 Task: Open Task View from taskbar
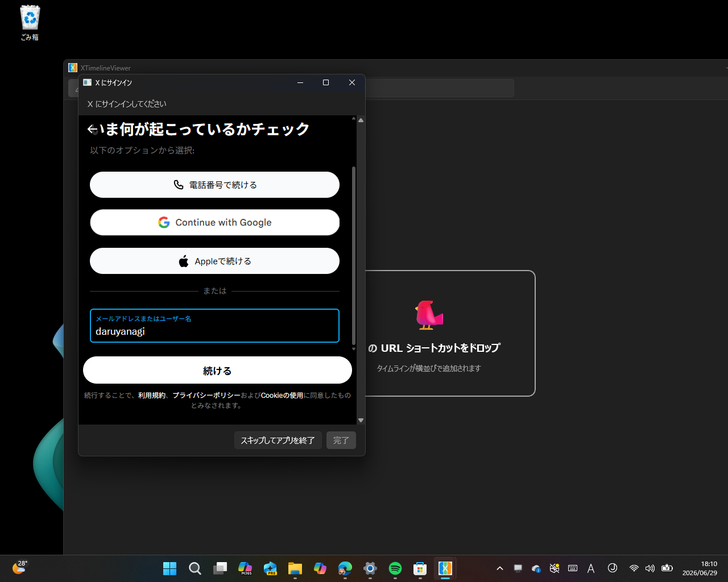click(220, 568)
